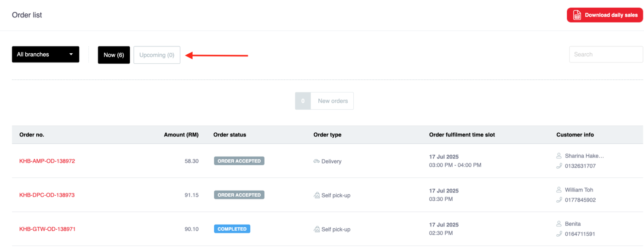Focus the Search input field
The width and height of the screenshot is (644, 249).
pyautogui.click(x=605, y=54)
